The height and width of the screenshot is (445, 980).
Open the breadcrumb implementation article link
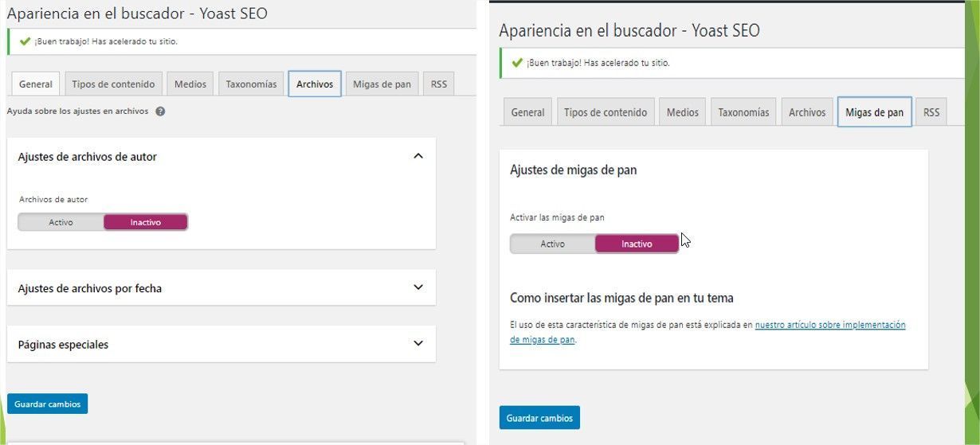click(708, 332)
